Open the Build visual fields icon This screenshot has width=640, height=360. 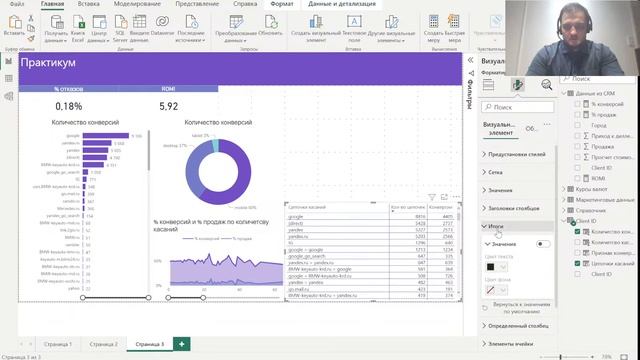coord(488,85)
